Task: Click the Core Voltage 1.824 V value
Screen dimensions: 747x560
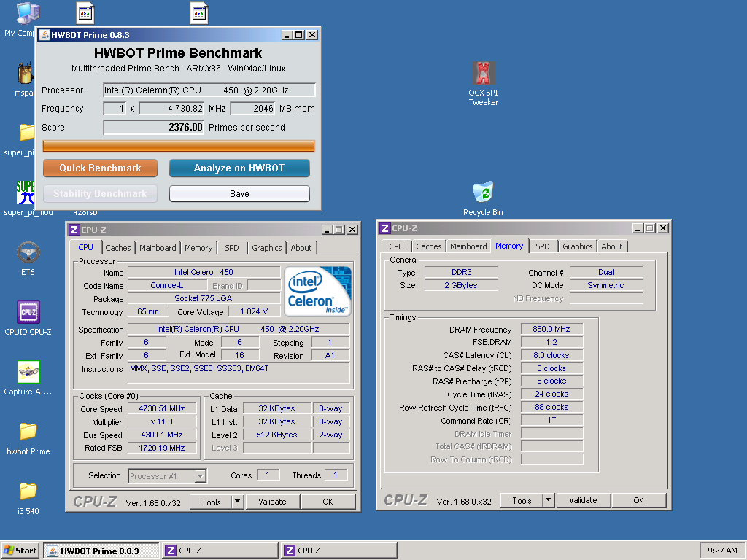Action: point(254,311)
